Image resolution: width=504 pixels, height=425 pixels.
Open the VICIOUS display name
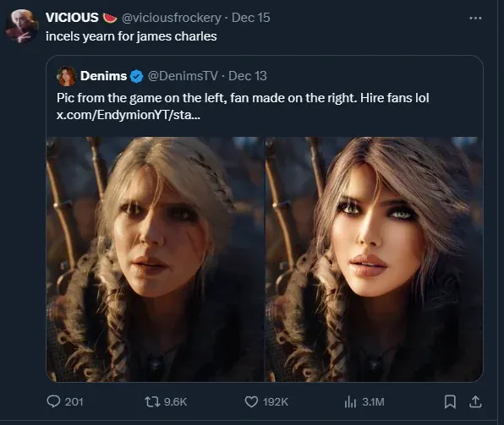[x=72, y=18]
